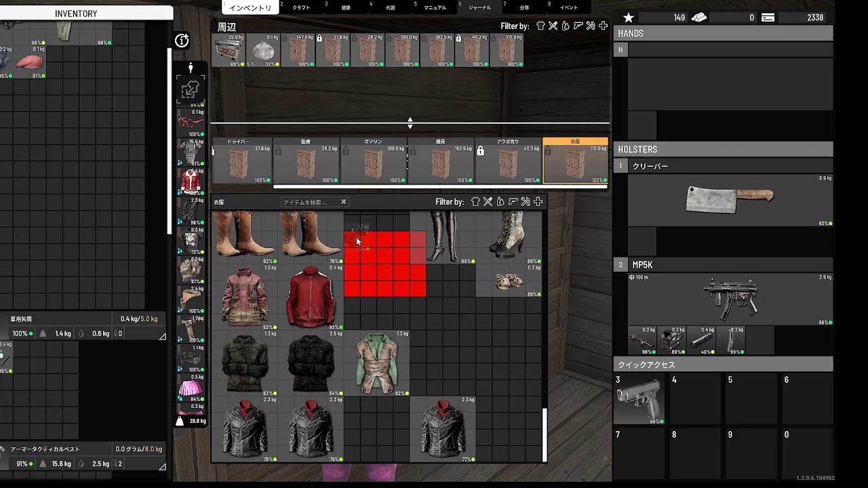Click the white lock on 21.6 kg cabinet

(319, 39)
